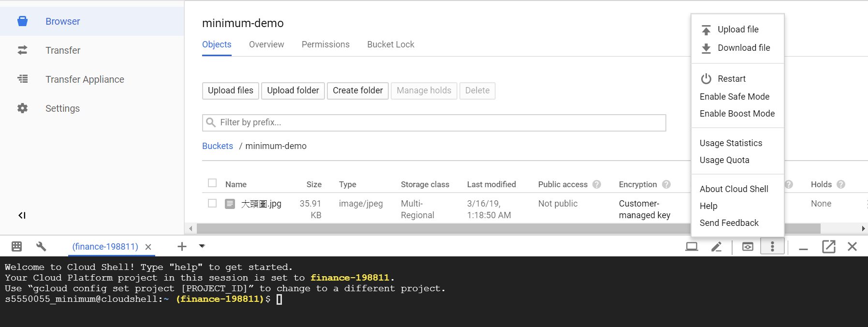Open the Cloud Shell wrench settings icon
This screenshot has height=327, width=868.
tap(41, 246)
